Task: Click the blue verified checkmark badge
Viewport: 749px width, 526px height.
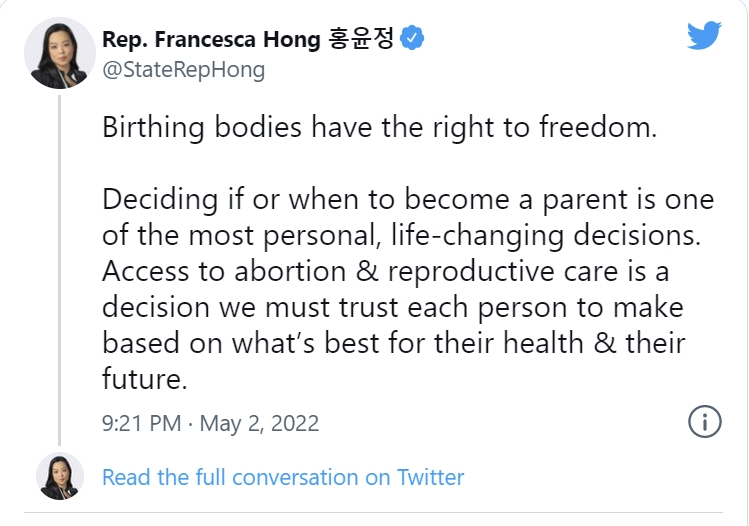Action: pyautogui.click(x=412, y=38)
